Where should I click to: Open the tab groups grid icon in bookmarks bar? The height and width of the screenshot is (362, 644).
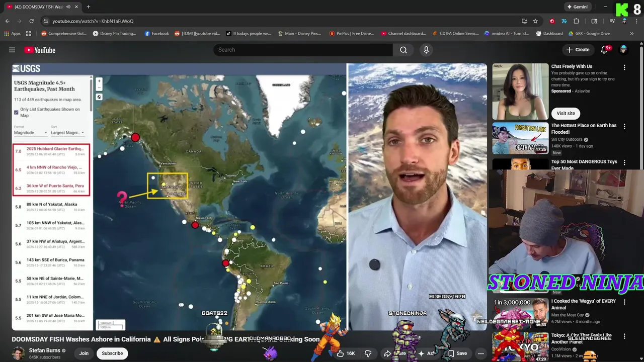29,34
